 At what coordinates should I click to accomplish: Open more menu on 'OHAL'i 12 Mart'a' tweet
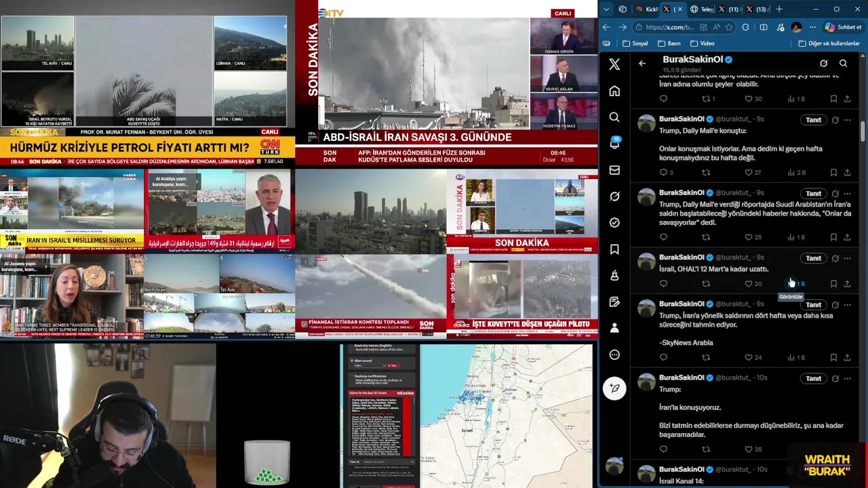coord(847,258)
